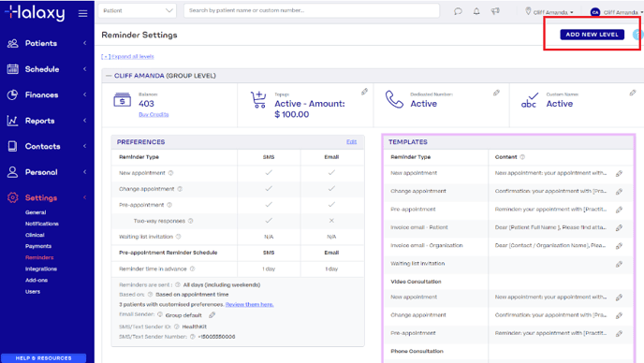Click the Add New Level button

pyautogui.click(x=592, y=35)
